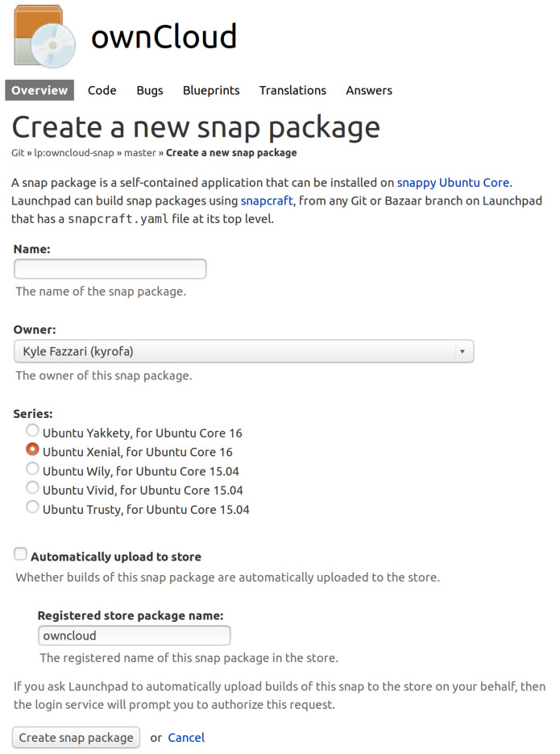Click the 'Series:' label
This screenshot has height=754, width=560.
click(x=33, y=413)
